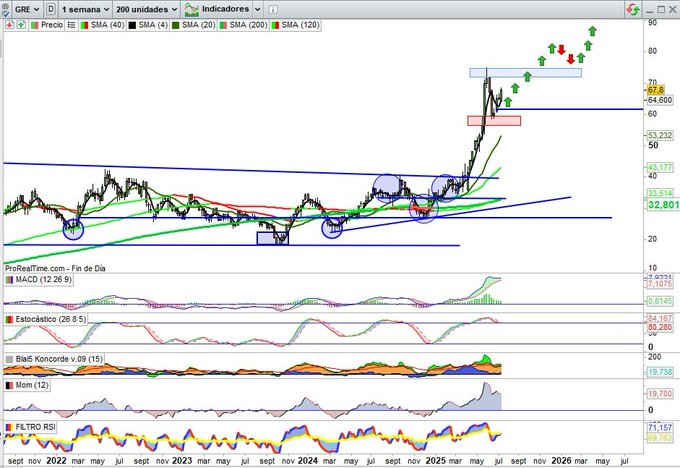The image size is (680, 468).
Task: Click the 64,600 price axis label
Action: point(660,100)
